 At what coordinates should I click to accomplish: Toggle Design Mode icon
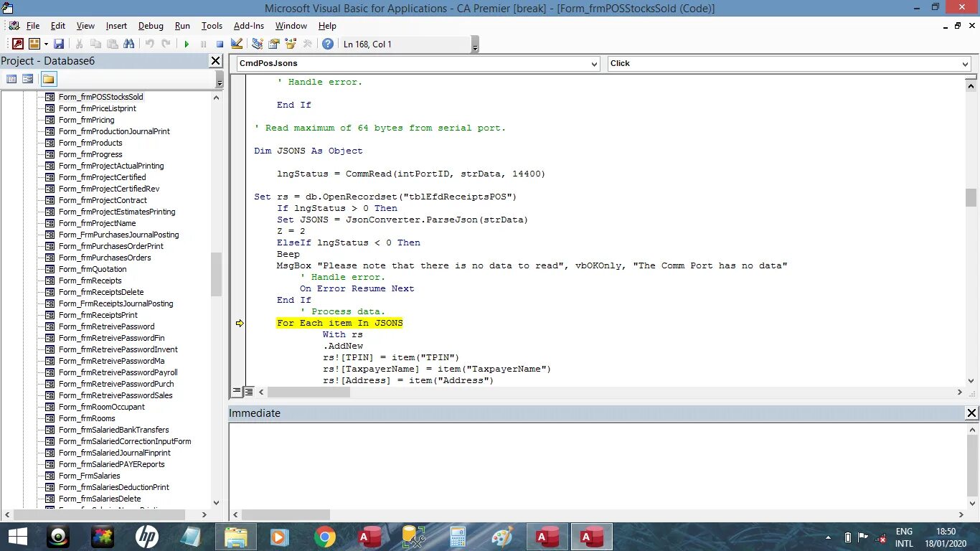coord(237,44)
